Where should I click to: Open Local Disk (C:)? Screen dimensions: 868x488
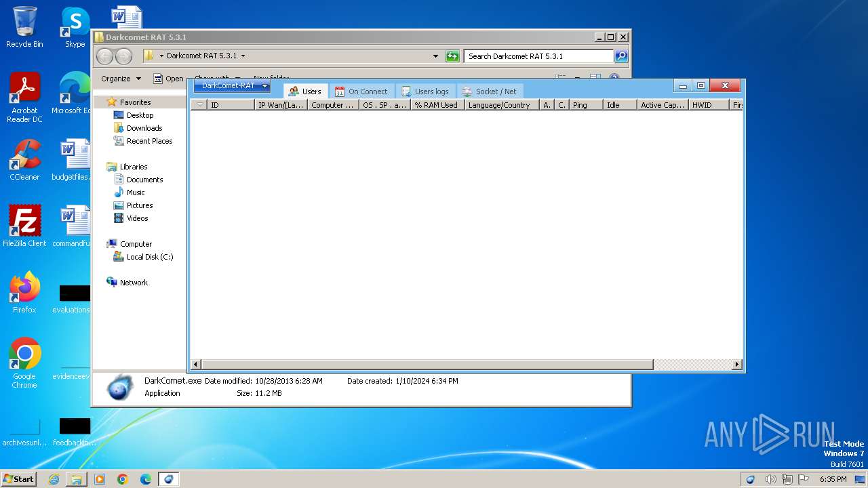coord(149,257)
